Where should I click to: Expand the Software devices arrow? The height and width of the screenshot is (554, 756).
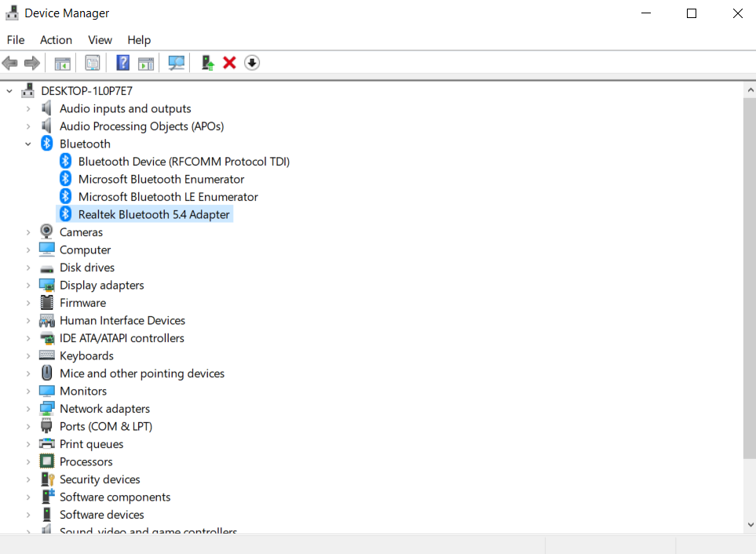[28, 515]
